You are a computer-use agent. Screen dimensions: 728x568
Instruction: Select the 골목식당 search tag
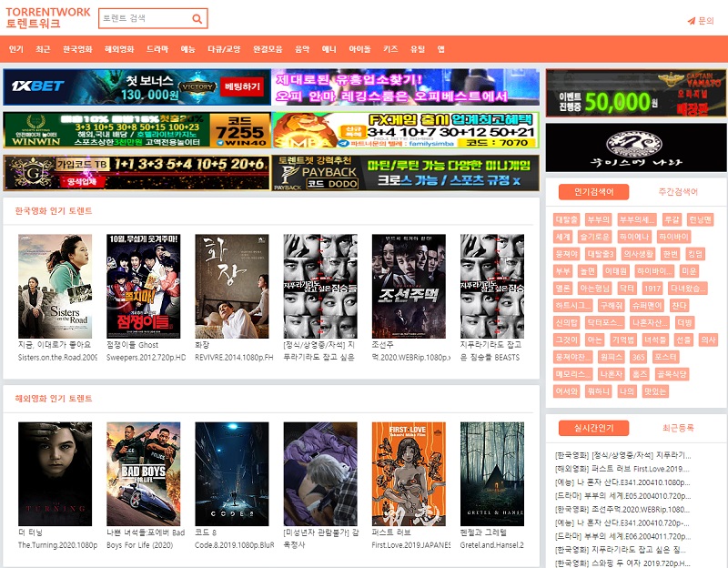[672, 374]
